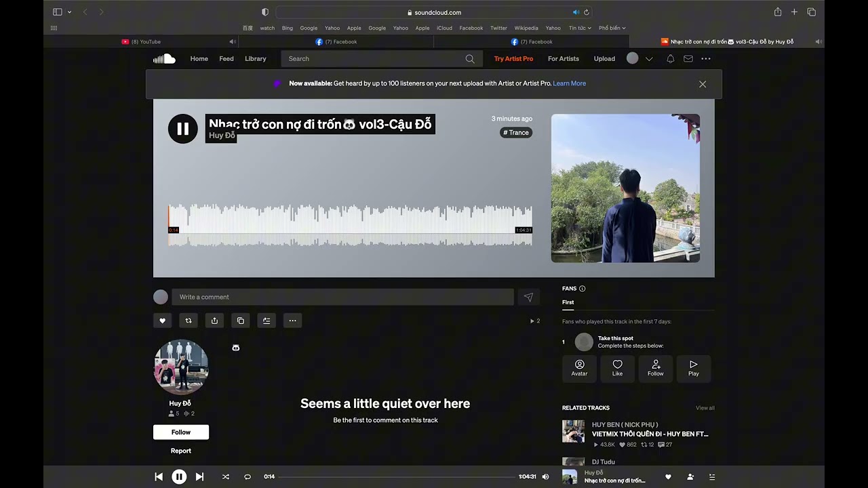Click the Avatar step button
The width and height of the screenshot is (868, 488).
(579, 368)
